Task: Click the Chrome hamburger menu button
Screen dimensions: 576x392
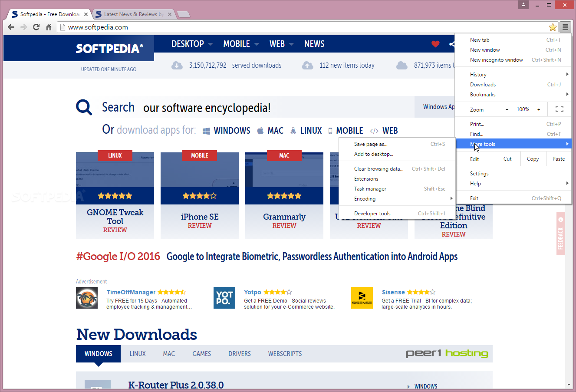Action: click(x=565, y=27)
